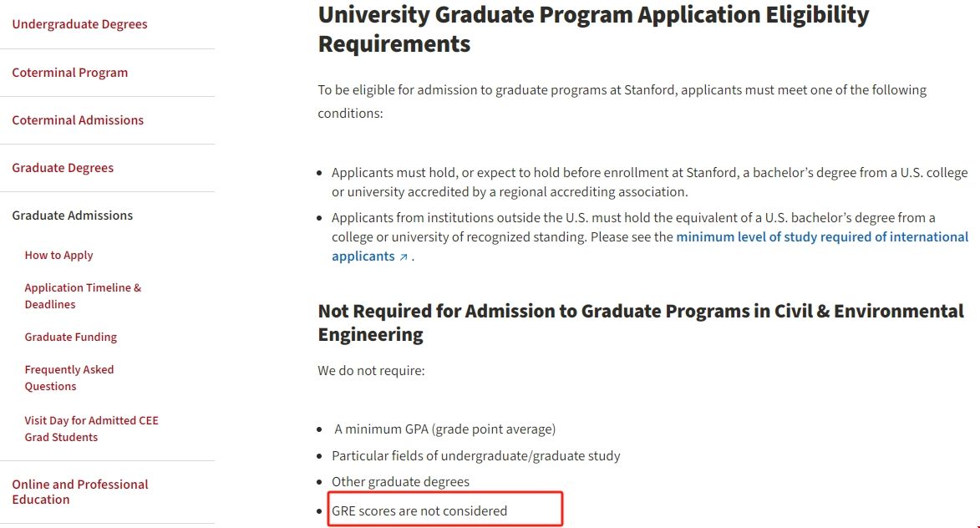Open Visit Day for Admitted CEE Grad Students
Image resolution: width=980 pixels, height=528 pixels.
point(91,429)
